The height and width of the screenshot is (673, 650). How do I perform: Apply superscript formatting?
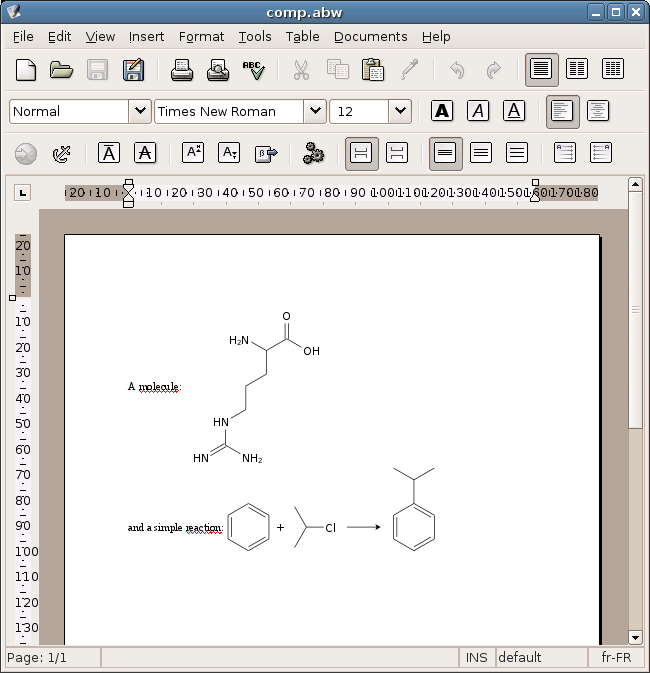[x=193, y=153]
